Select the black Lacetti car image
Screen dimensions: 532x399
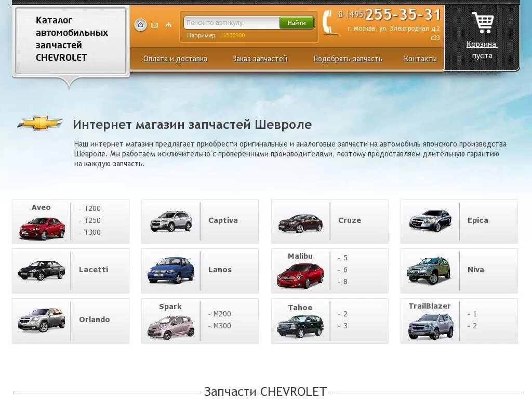[42, 270]
